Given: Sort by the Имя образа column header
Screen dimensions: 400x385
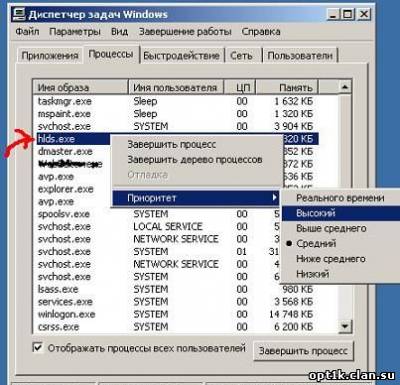Looking at the screenshot, I should click(x=80, y=87).
